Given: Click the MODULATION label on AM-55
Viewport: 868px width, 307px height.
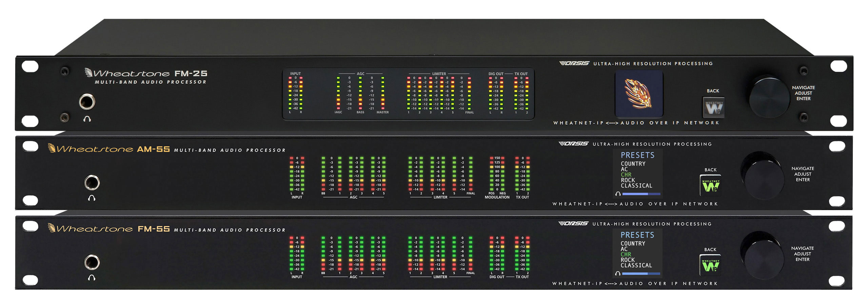Looking at the screenshot, I should pyautogui.click(x=497, y=197).
